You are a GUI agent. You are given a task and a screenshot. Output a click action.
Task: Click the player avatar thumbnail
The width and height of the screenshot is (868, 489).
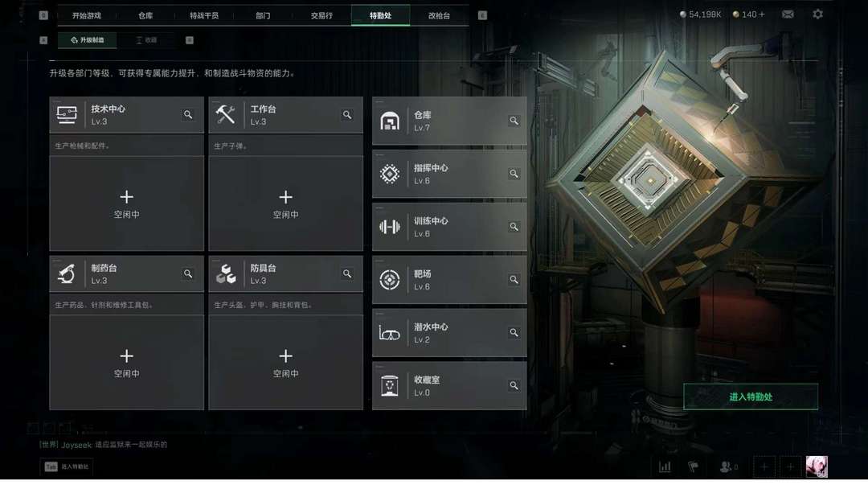817,466
